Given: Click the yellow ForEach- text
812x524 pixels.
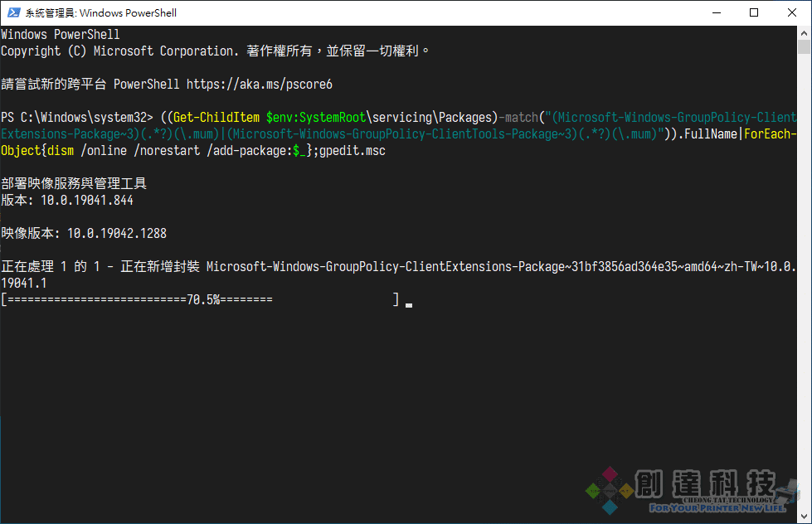Looking at the screenshot, I should pos(770,134).
